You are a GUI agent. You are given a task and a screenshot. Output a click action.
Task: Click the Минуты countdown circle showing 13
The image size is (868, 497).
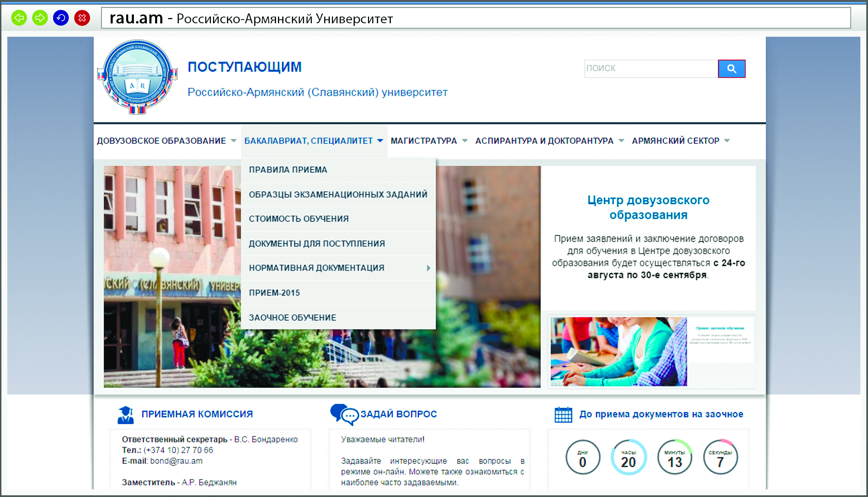675,457
